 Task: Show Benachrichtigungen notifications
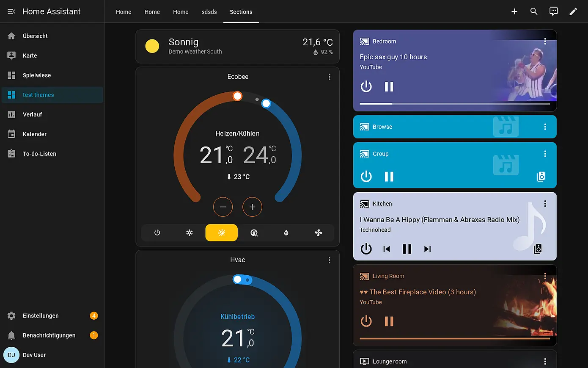click(52, 335)
